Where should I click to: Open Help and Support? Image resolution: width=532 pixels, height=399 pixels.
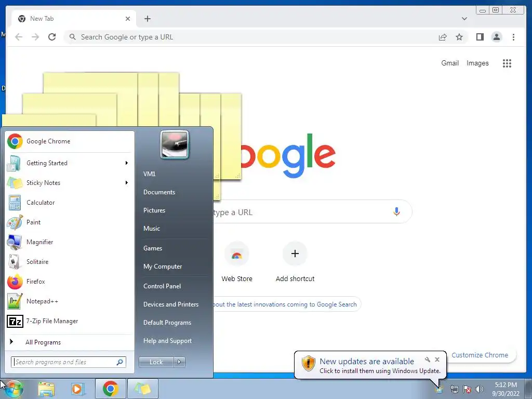[167, 341]
